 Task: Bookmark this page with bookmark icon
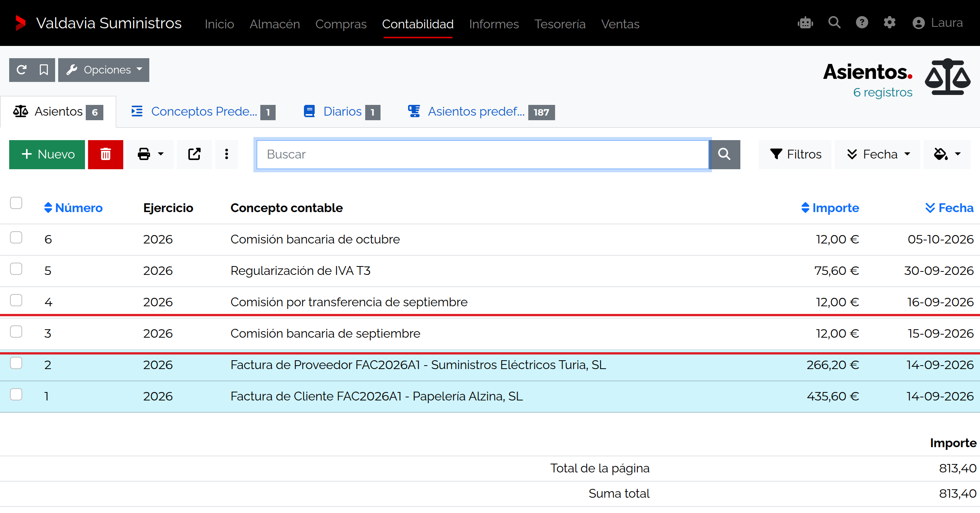click(x=44, y=70)
